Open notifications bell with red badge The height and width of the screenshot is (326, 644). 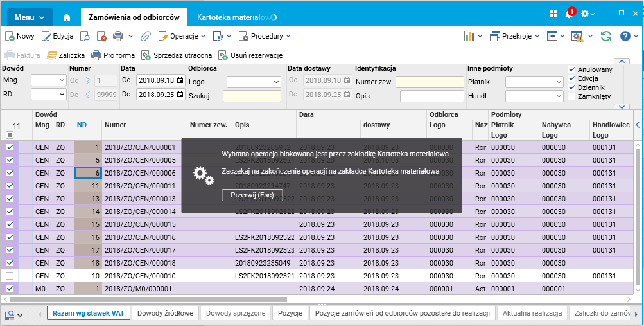coord(569,14)
